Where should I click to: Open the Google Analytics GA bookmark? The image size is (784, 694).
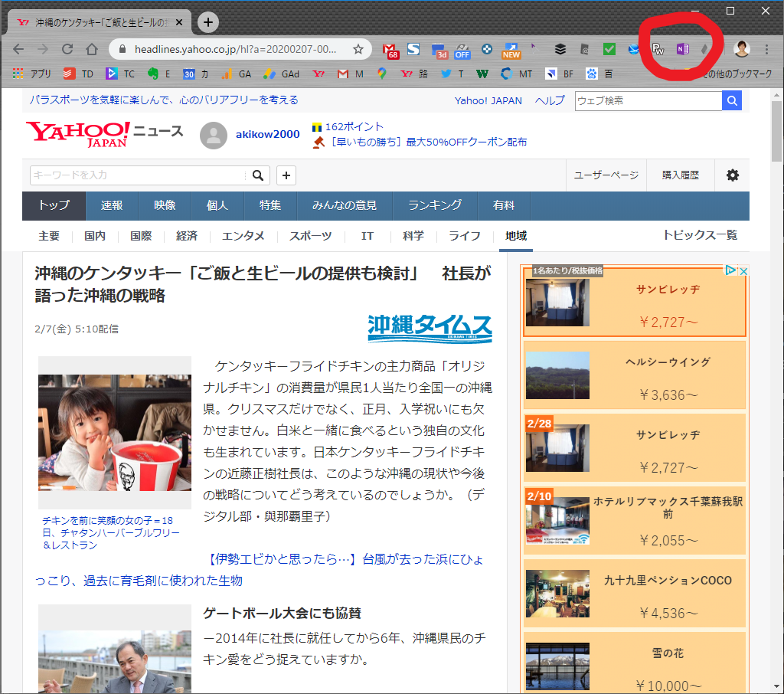(237, 74)
